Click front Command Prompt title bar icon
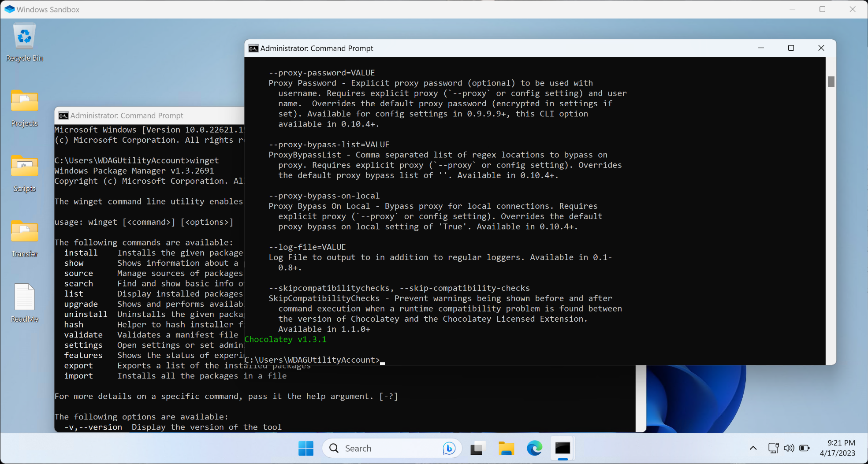The height and width of the screenshot is (464, 868). point(253,48)
